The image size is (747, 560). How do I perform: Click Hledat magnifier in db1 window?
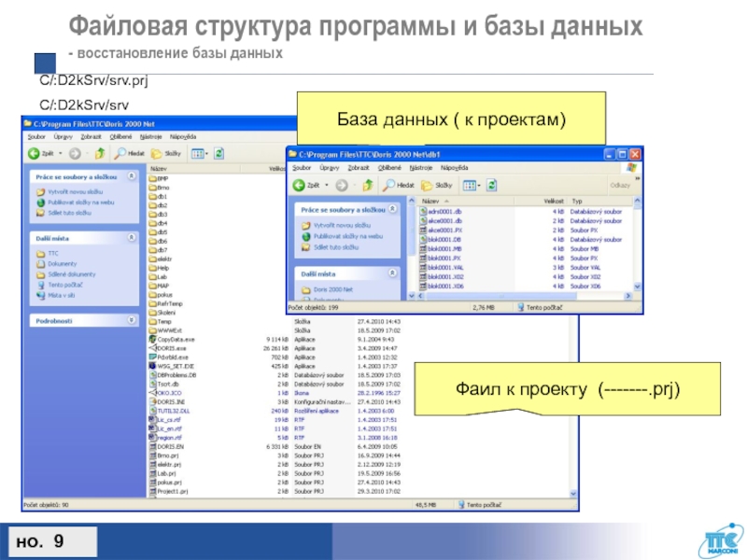pyautogui.click(x=388, y=185)
